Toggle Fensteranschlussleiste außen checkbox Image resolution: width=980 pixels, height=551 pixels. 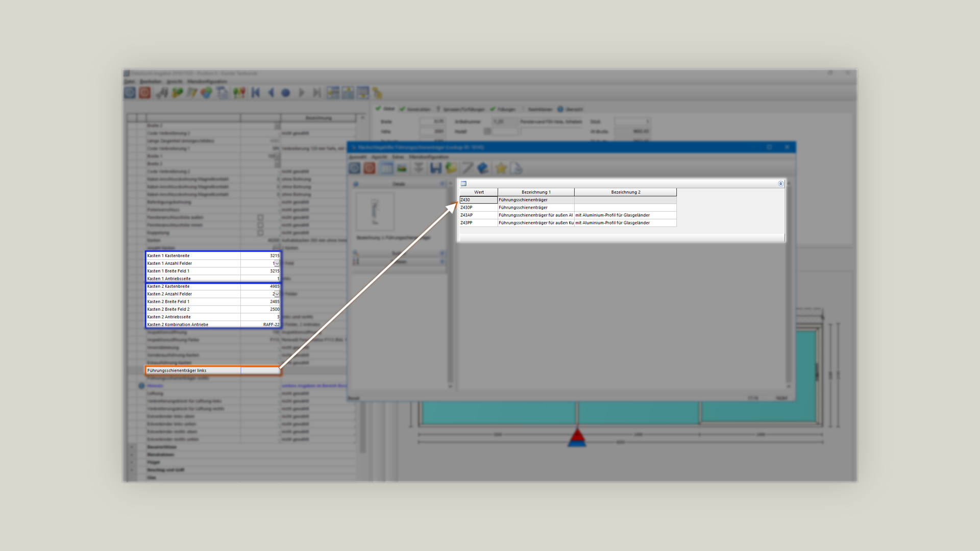click(260, 217)
